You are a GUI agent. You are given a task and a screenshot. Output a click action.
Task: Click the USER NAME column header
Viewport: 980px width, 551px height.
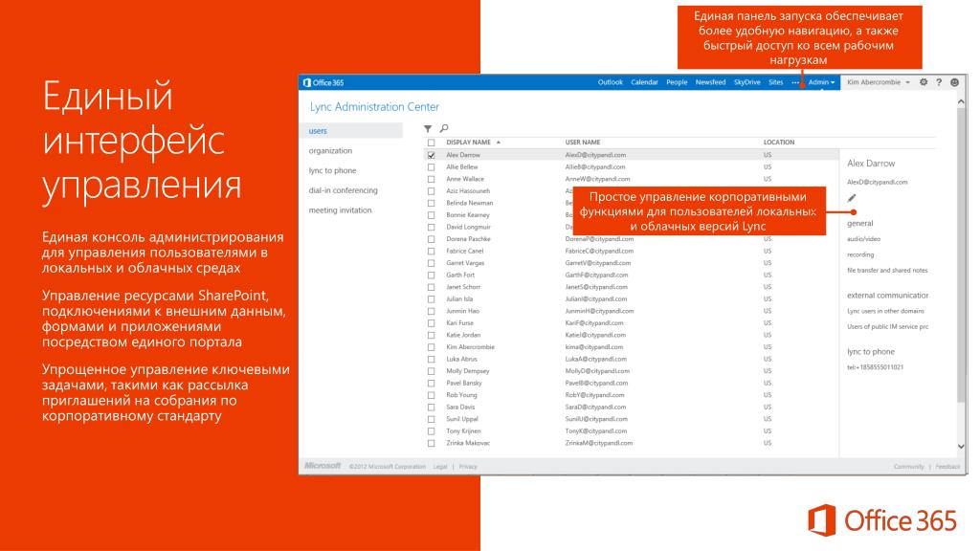pos(583,143)
